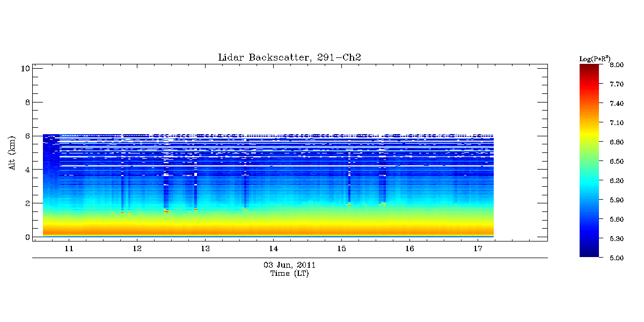Click the x-axis tick label '16'
This screenshot has height=322, width=644.
tap(409, 249)
